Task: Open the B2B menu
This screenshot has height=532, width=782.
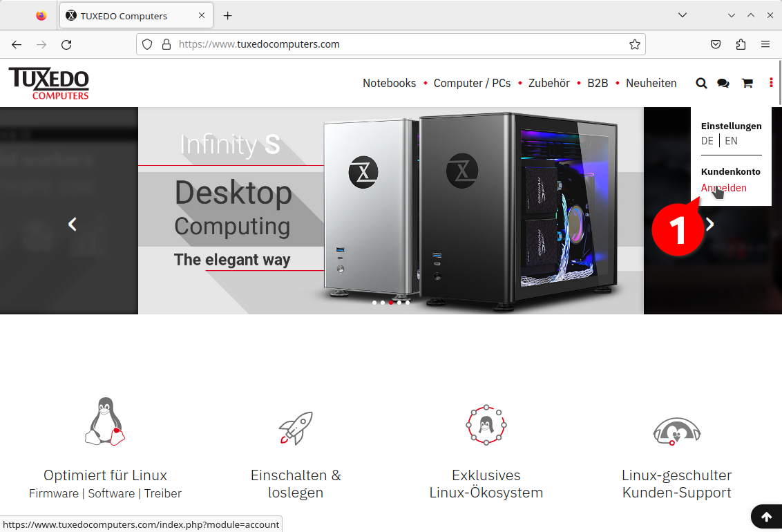Action: [598, 84]
